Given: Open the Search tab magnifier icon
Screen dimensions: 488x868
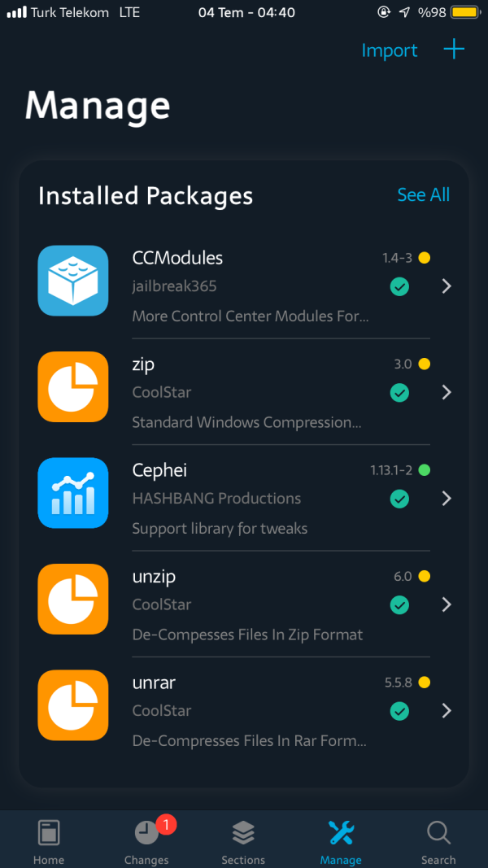Looking at the screenshot, I should 438,834.
